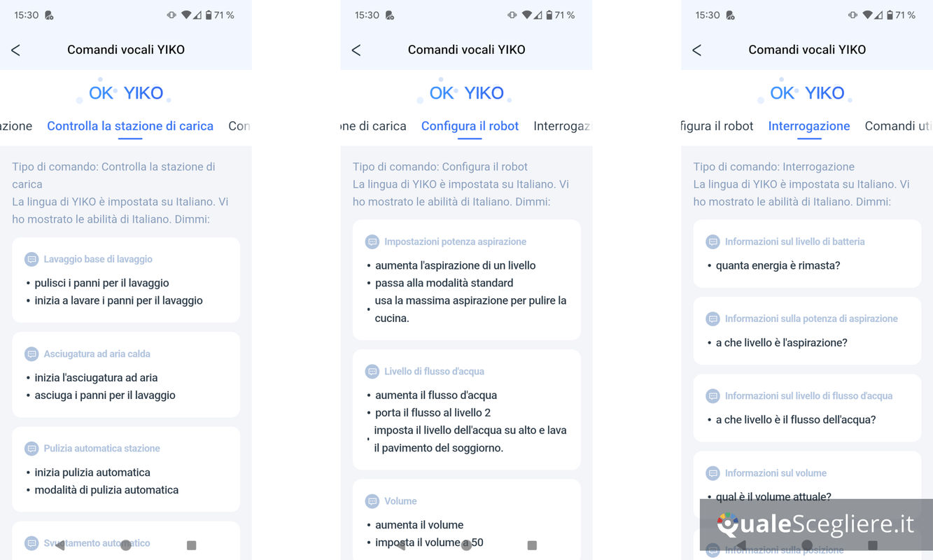Screen dimensions: 933x560
Task: Tap the command 'pulisci i panni per il lavaggio'
Action: [102, 283]
